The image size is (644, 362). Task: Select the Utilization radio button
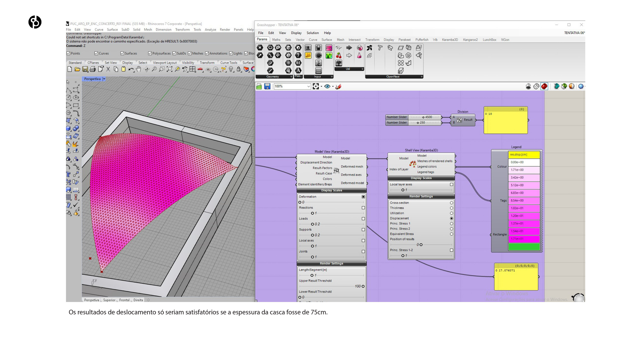(451, 213)
